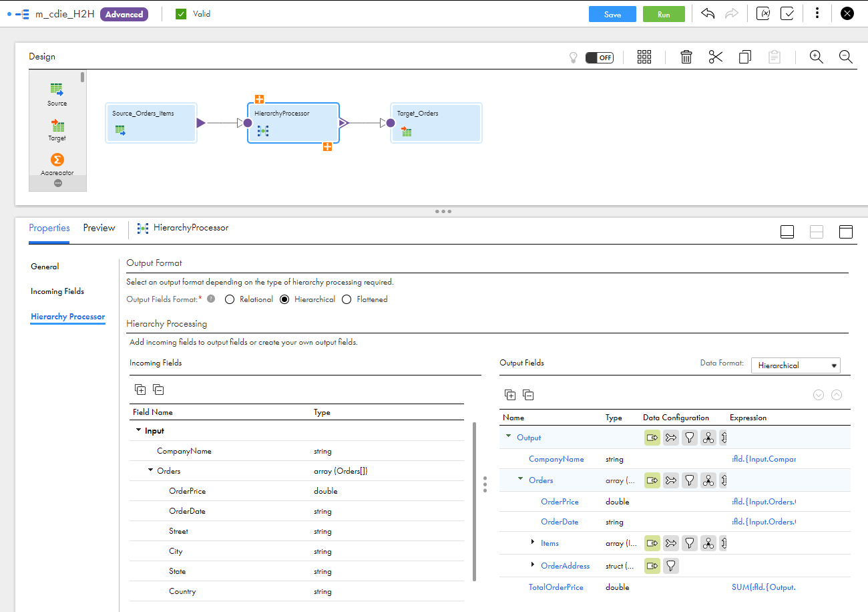Maximize the properties panel layout
This screenshot has width=868, height=612.
pos(846,232)
